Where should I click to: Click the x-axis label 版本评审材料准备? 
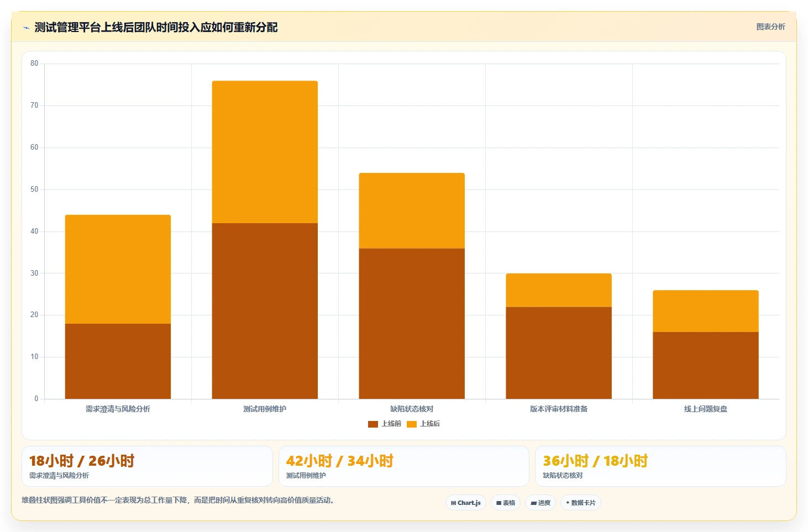[559, 409]
